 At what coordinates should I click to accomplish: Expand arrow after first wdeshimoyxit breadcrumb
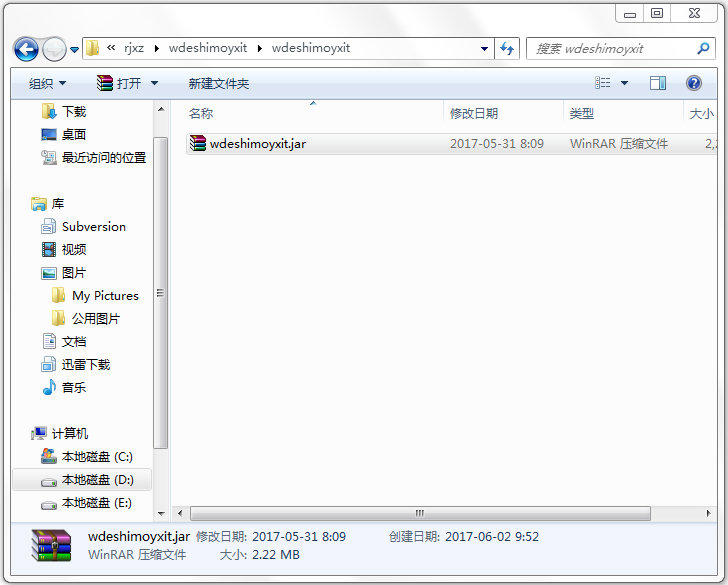click(260, 48)
